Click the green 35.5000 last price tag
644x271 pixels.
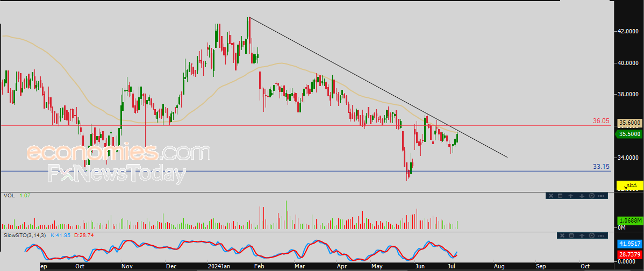[x=628, y=134]
